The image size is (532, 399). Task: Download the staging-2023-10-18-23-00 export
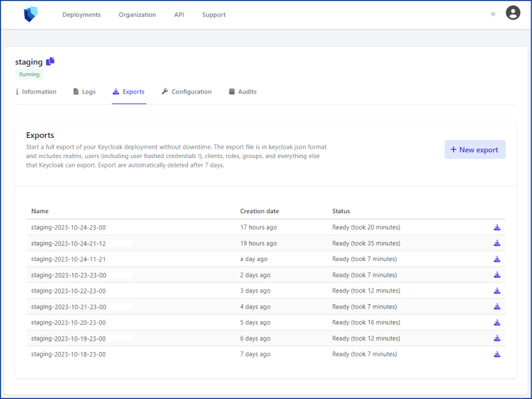click(497, 354)
